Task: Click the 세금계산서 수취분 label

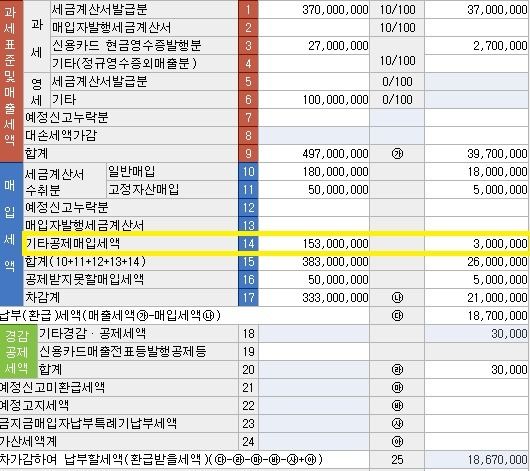Action: click(54, 182)
